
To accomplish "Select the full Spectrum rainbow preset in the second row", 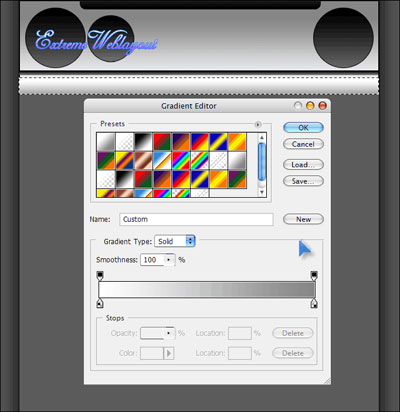I will click(181, 160).
